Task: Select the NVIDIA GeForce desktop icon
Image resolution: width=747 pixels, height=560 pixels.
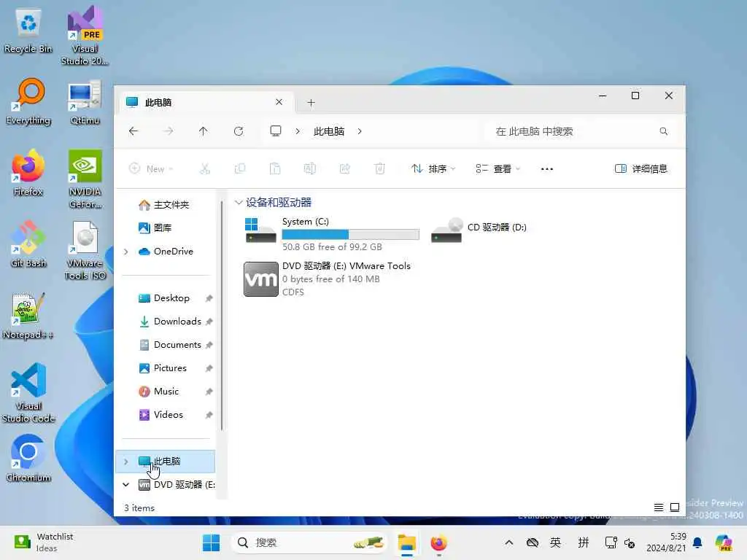Action: (85, 179)
